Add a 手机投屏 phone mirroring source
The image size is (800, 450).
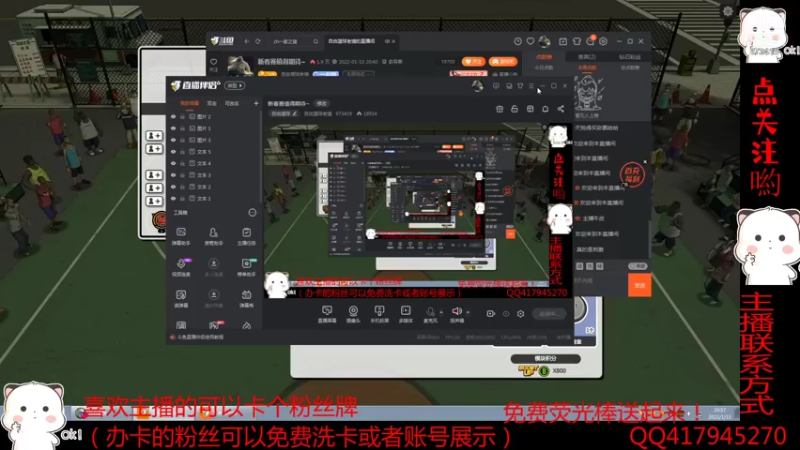tap(379, 314)
